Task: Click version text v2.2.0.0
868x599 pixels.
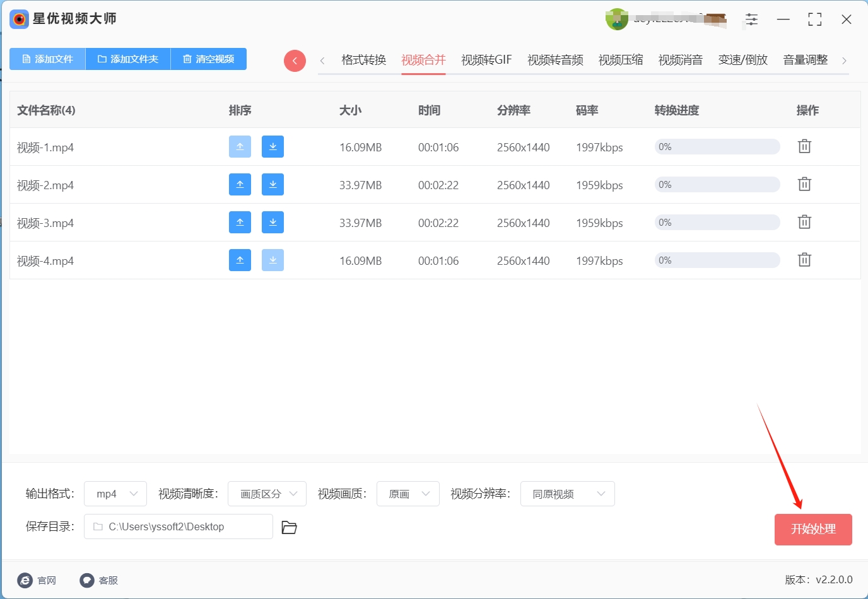Action: click(x=834, y=579)
